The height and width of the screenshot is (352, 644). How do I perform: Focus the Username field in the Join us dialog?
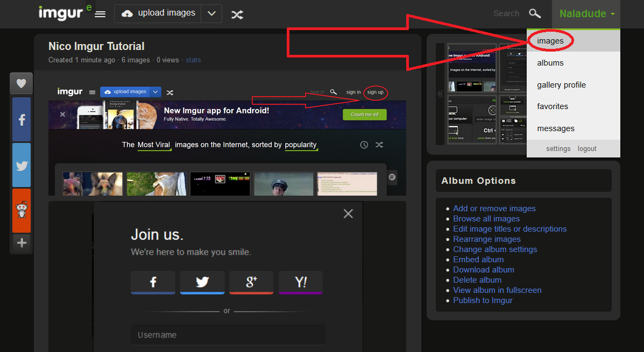coord(228,335)
